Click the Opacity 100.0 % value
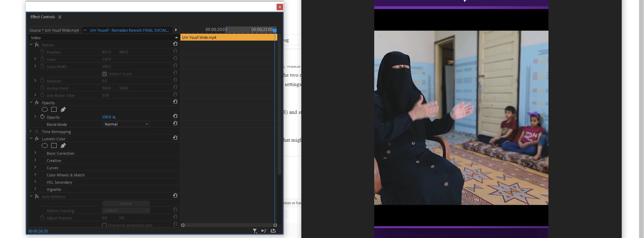This screenshot has width=644, height=238. pyautogui.click(x=109, y=117)
